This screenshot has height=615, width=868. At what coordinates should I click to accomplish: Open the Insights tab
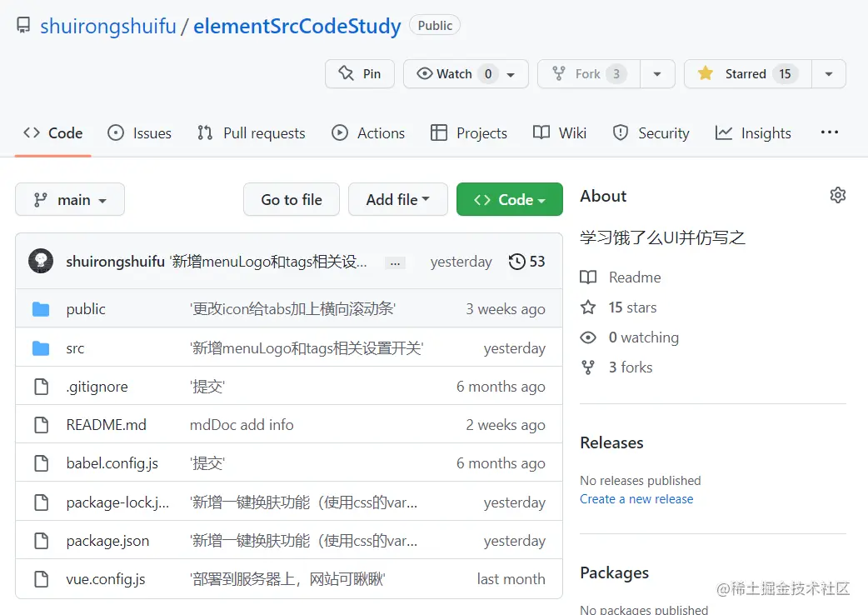point(753,132)
